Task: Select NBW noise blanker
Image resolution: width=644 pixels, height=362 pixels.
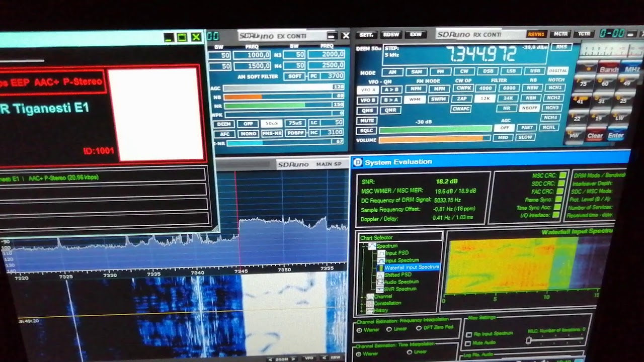Action: pyautogui.click(x=532, y=88)
